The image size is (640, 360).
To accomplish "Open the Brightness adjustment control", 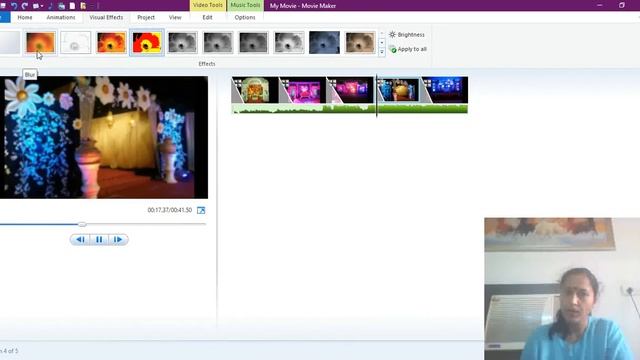I will [x=407, y=35].
